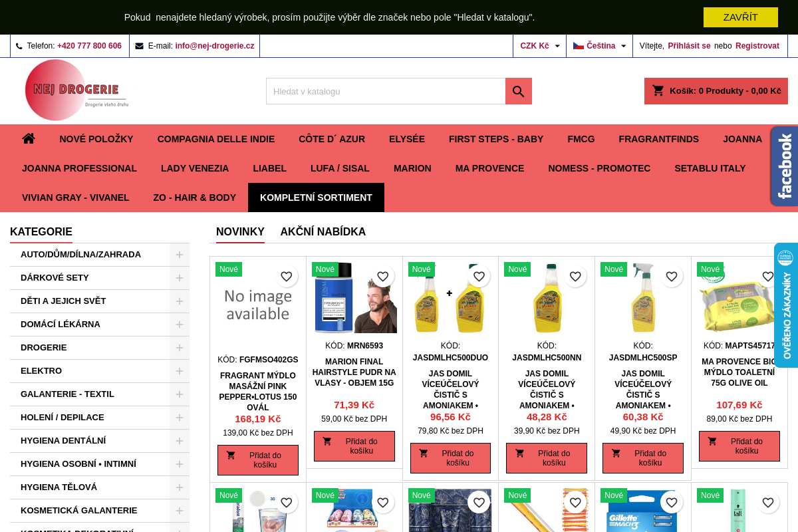Viewport: 798px width, 532px height.
Task: Add Ma Provence mýdlo to cart
Action: coord(739,446)
